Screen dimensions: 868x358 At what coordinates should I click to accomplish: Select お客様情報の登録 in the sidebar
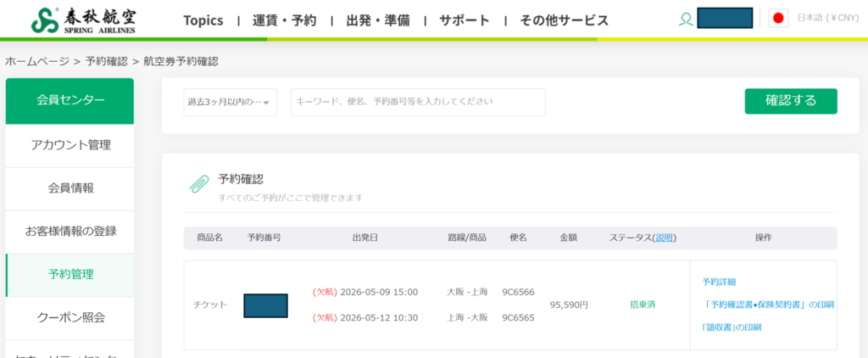pos(70,232)
